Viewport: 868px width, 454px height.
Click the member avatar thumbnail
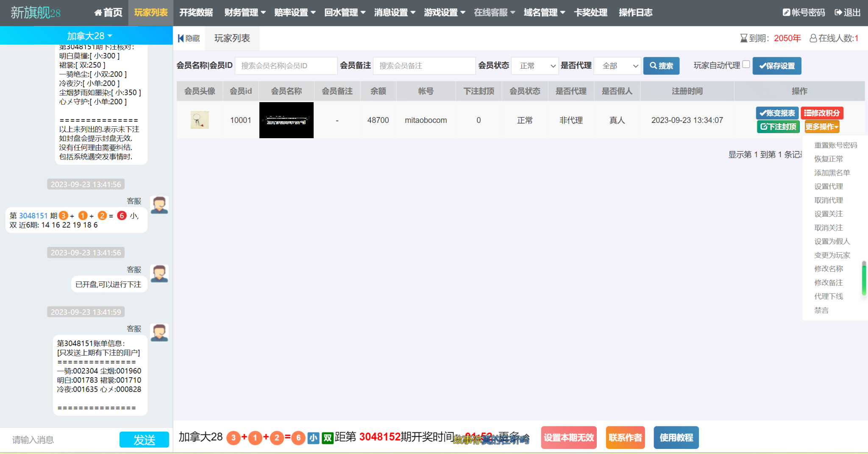click(x=200, y=120)
